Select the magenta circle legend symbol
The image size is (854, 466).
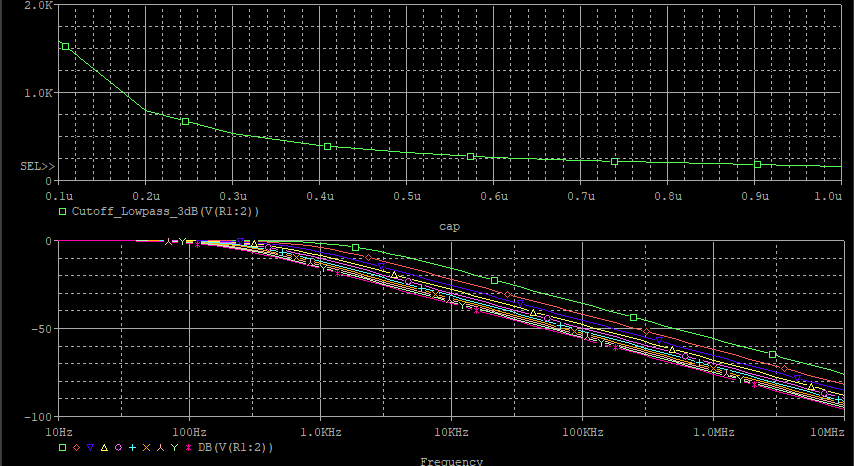tap(118, 447)
